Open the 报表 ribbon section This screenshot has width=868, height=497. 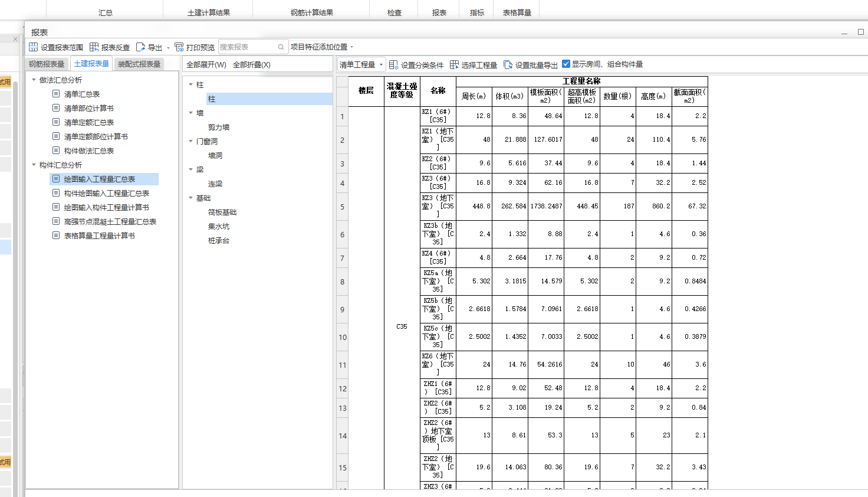pyautogui.click(x=439, y=12)
